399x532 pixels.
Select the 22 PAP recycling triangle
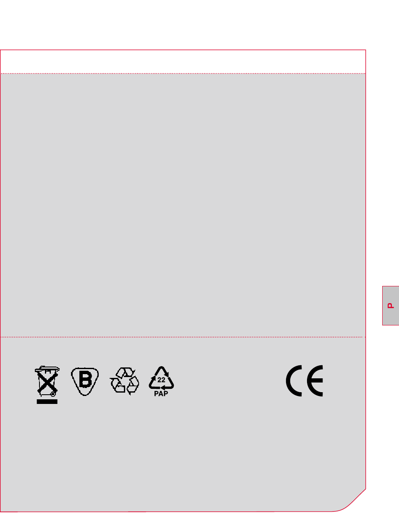161,382
